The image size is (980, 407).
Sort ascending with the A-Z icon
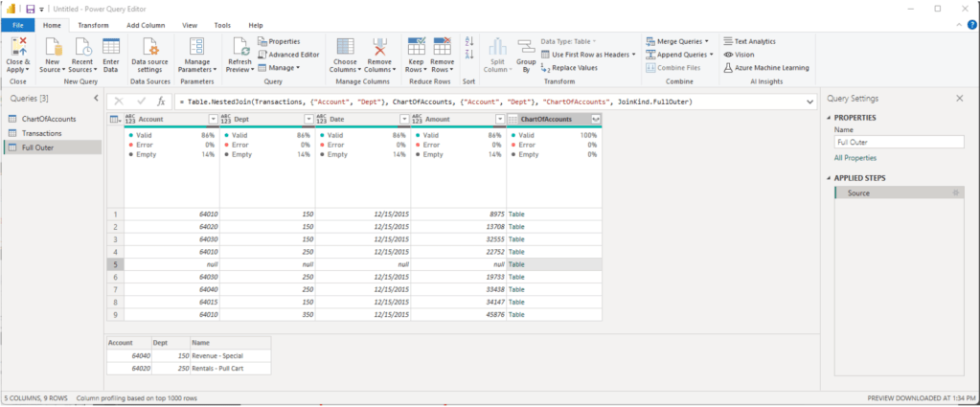[468, 42]
